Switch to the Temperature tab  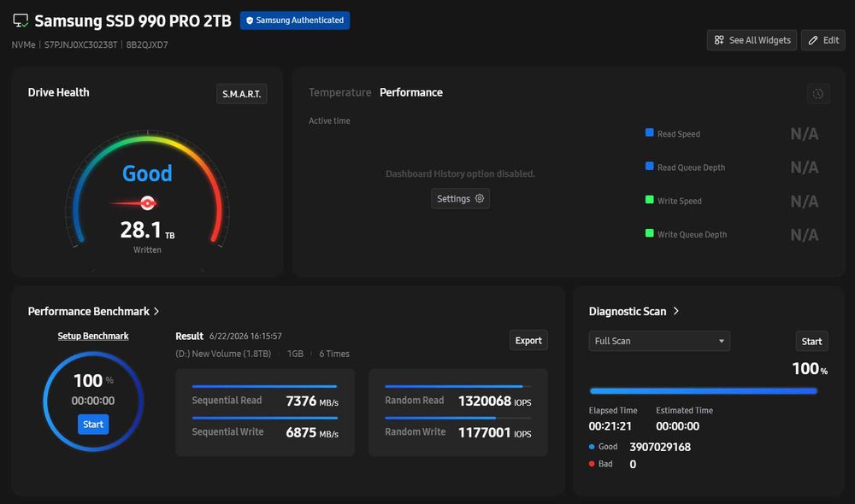click(339, 92)
